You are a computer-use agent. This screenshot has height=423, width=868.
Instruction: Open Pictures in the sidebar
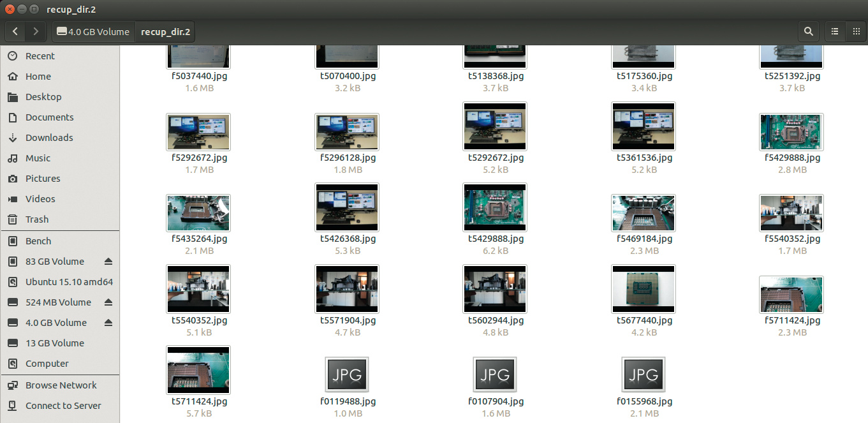pyautogui.click(x=42, y=179)
